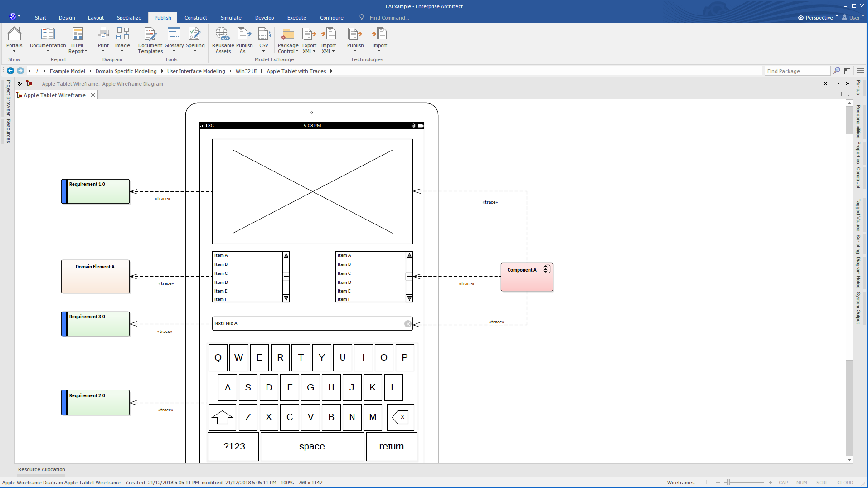Open the System Output docked panel
The width and height of the screenshot is (868, 488).
tap(858, 308)
